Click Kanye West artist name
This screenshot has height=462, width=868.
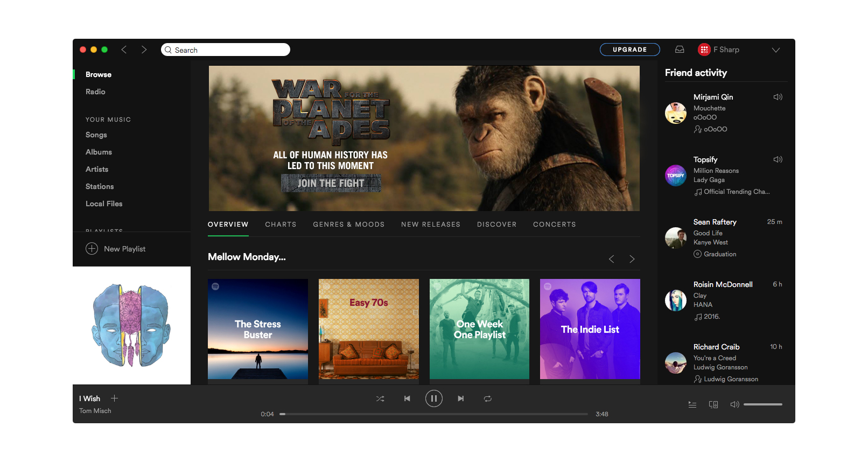click(711, 242)
